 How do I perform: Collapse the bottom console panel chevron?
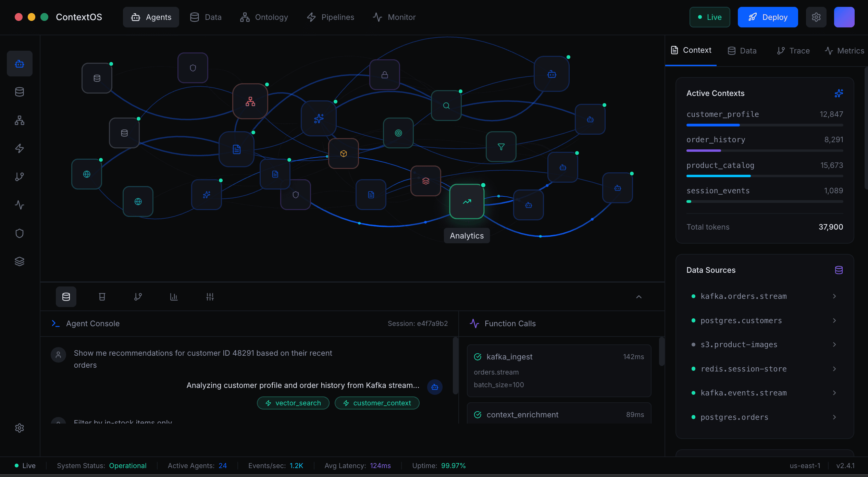(x=638, y=296)
